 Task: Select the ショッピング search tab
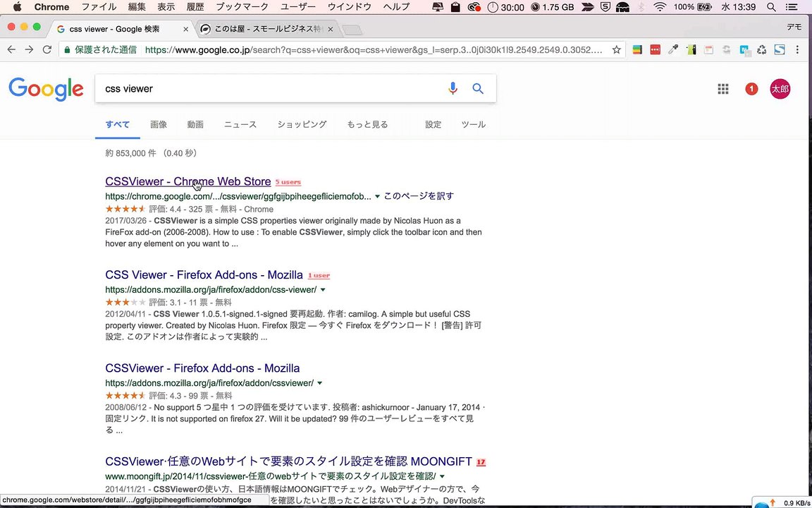tap(302, 124)
